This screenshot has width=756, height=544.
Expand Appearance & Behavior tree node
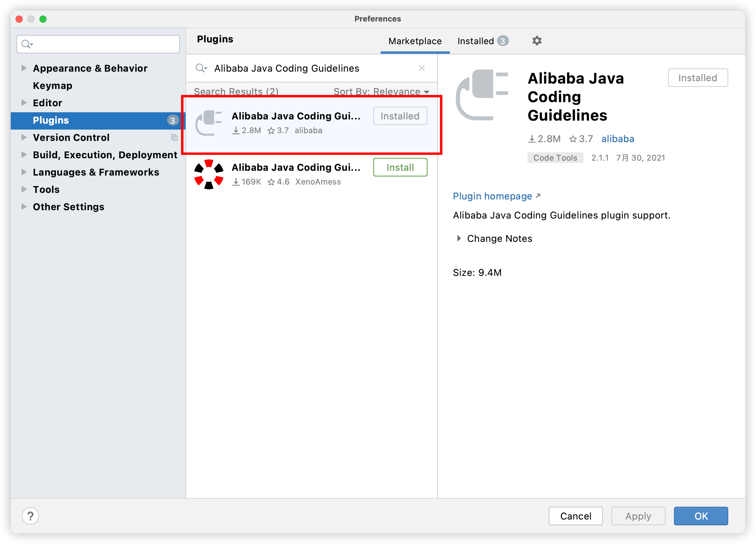[24, 68]
